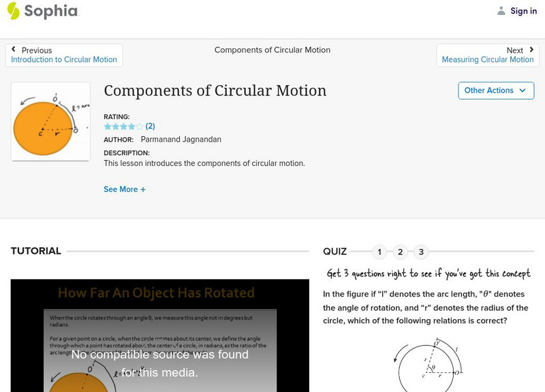545x392 pixels.
Task: Open Measuring Circular Motion lesson
Action: pyautogui.click(x=488, y=60)
